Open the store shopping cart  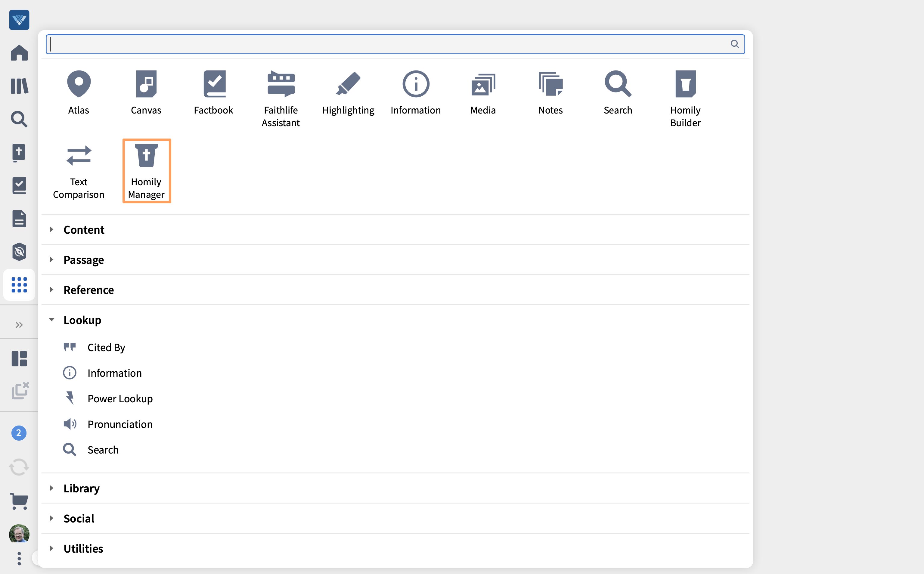pyautogui.click(x=19, y=501)
